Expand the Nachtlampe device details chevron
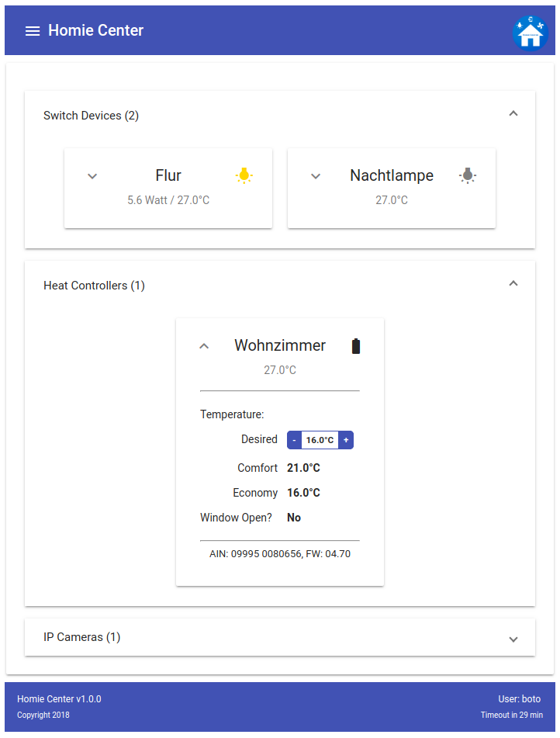Viewport: 560px width, 738px height. coord(316,176)
